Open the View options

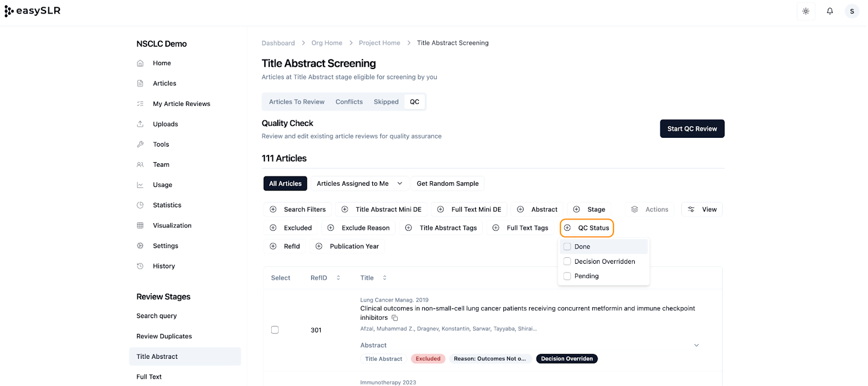coord(702,210)
